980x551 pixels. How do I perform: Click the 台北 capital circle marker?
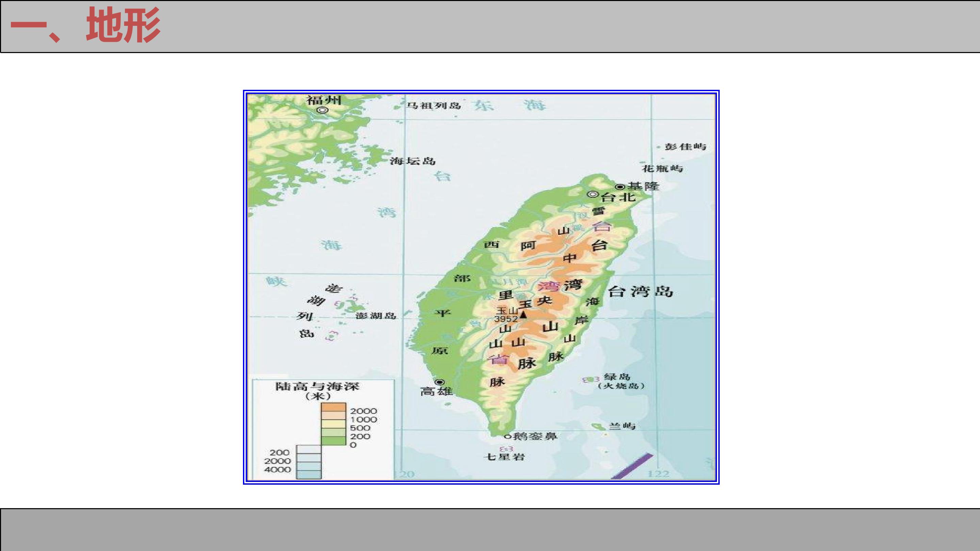pos(593,195)
